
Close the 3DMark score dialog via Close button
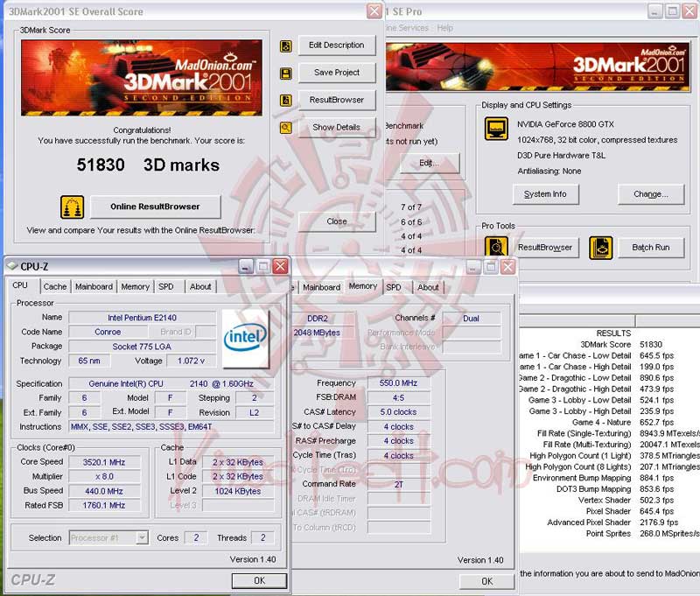(x=337, y=221)
